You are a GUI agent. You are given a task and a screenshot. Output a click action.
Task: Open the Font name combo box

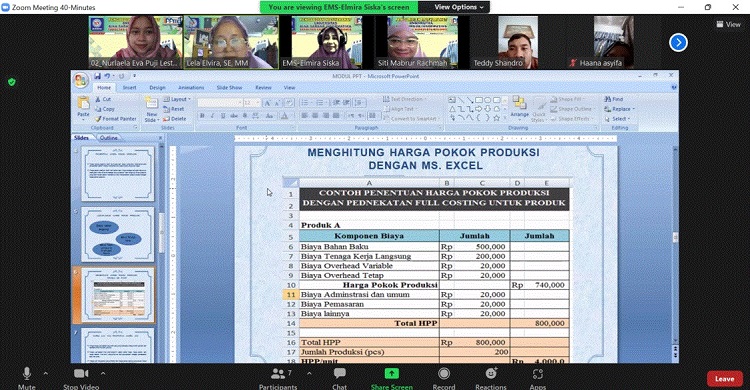click(220, 103)
